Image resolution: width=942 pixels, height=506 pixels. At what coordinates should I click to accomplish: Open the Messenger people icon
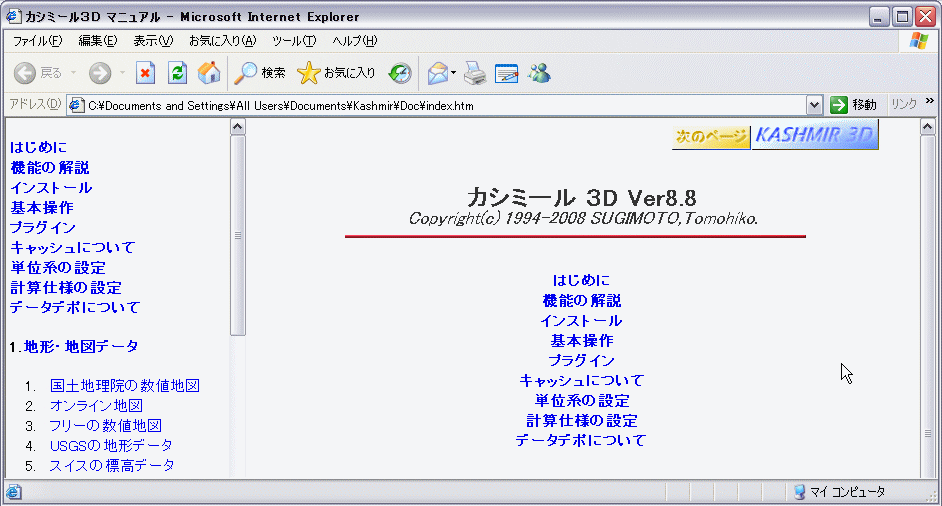pyautogui.click(x=539, y=73)
